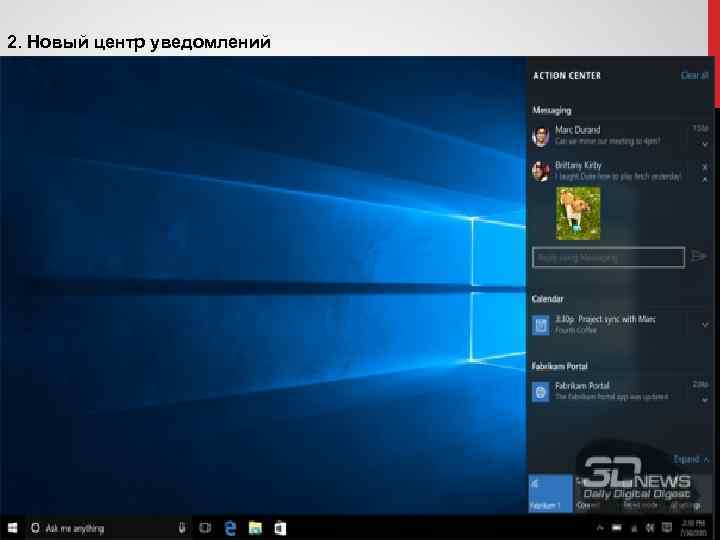The height and width of the screenshot is (540, 720).
Task: Click the battery icon in system tray
Action: [617, 528]
